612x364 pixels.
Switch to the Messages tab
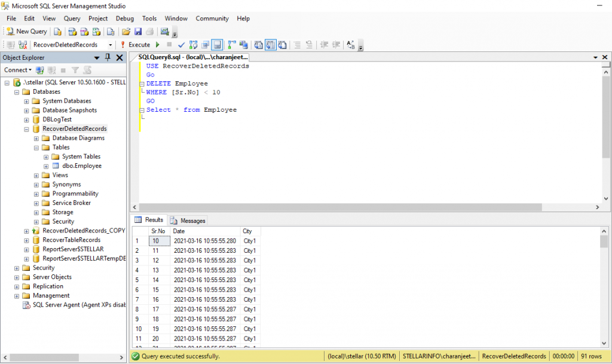pyautogui.click(x=188, y=221)
